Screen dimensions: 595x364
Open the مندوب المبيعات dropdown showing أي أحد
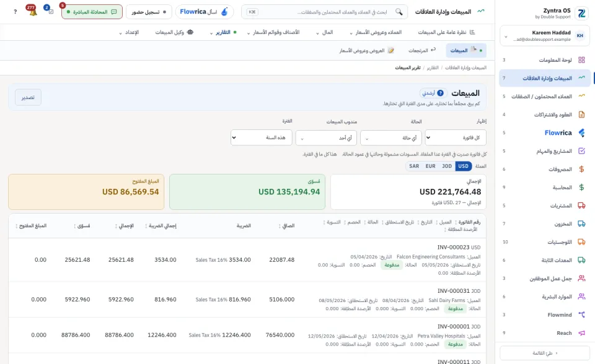coord(326,137)
